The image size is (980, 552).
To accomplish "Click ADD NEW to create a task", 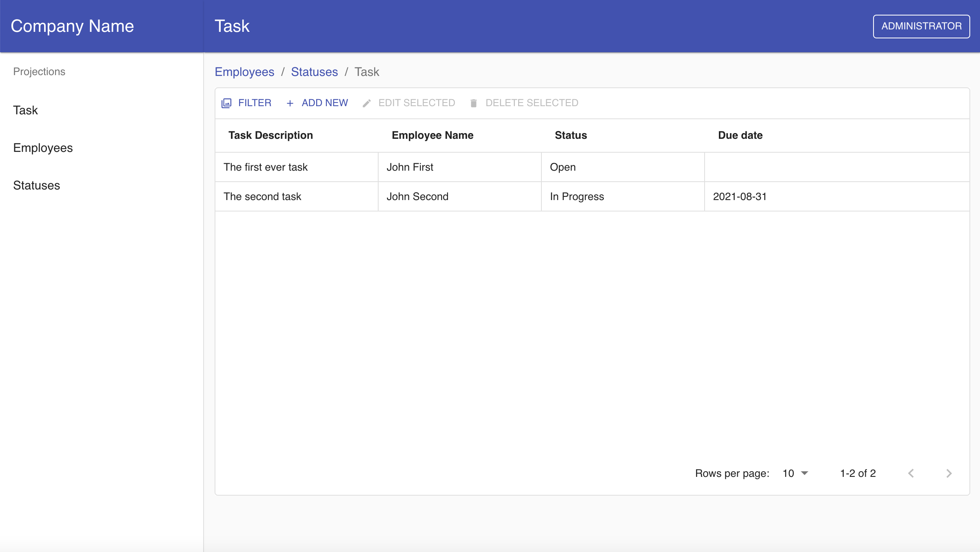I will pos(325,103).
